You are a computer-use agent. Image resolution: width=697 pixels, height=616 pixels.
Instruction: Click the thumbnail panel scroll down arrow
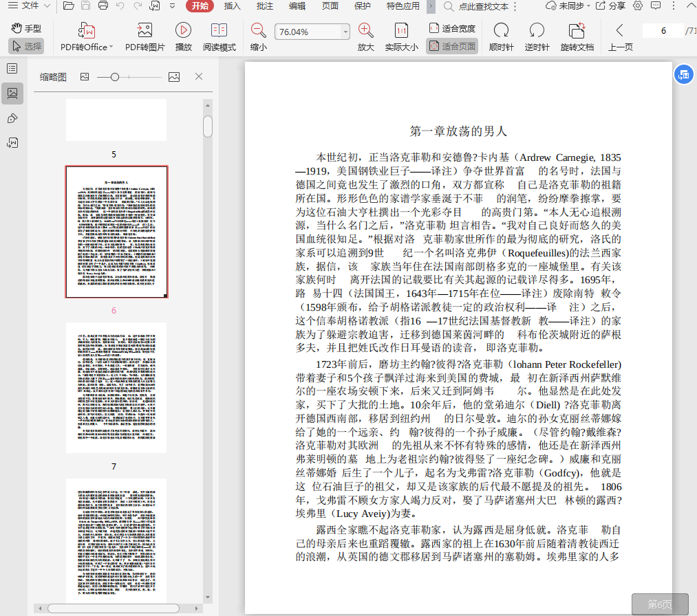tap(208, 597)
